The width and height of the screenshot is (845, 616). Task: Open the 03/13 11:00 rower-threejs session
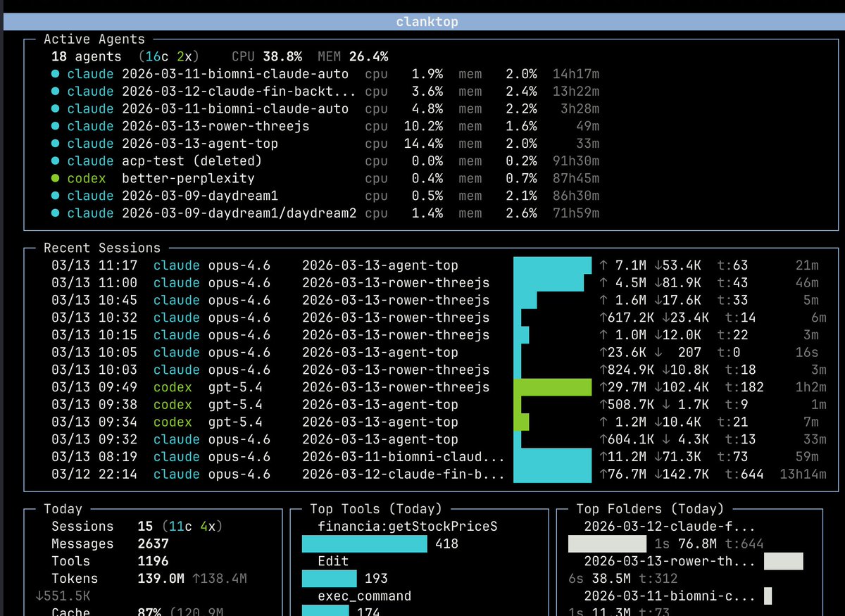(x=435, y=283)
